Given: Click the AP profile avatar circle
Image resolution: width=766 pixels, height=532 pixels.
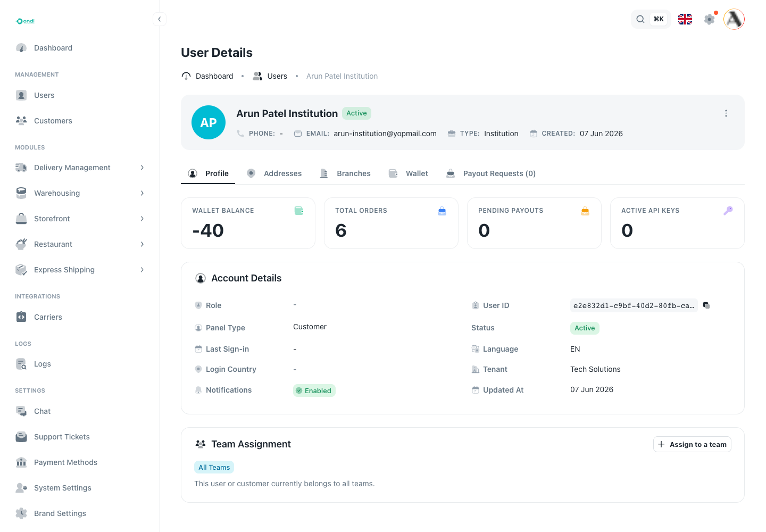Looking at the screenshot, I should (209, 122).
